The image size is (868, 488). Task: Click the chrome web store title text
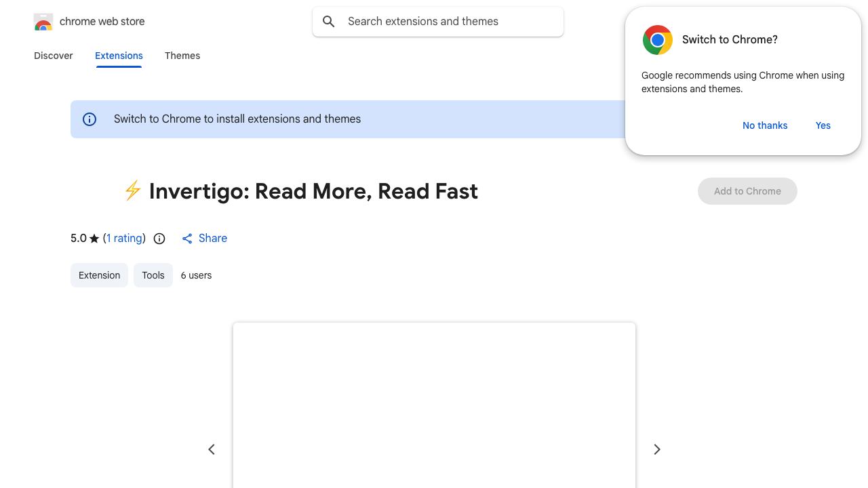pos(102,22)
